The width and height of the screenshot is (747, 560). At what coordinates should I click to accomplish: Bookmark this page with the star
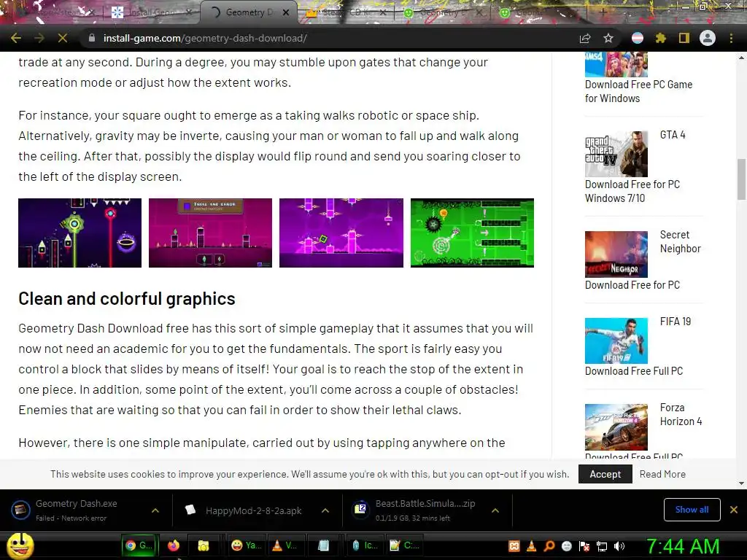(608, 38)
